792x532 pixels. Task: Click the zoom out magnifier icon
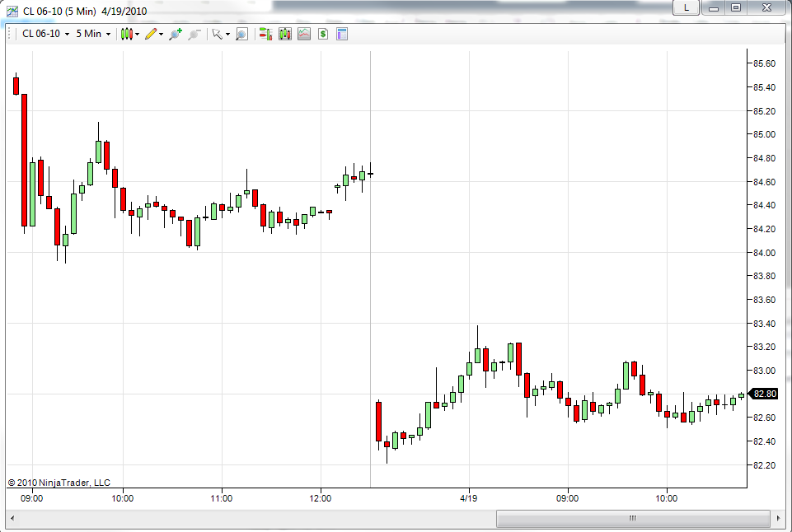tap(194, 34)
